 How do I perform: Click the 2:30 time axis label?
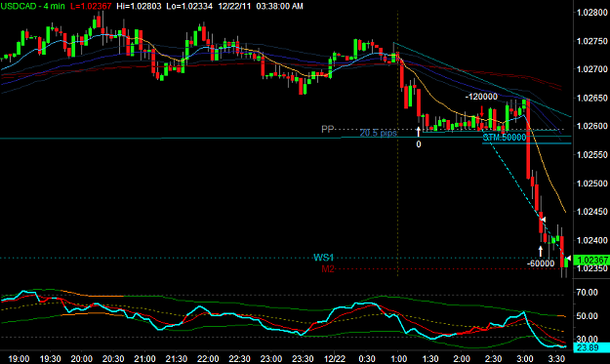[493, 358]
